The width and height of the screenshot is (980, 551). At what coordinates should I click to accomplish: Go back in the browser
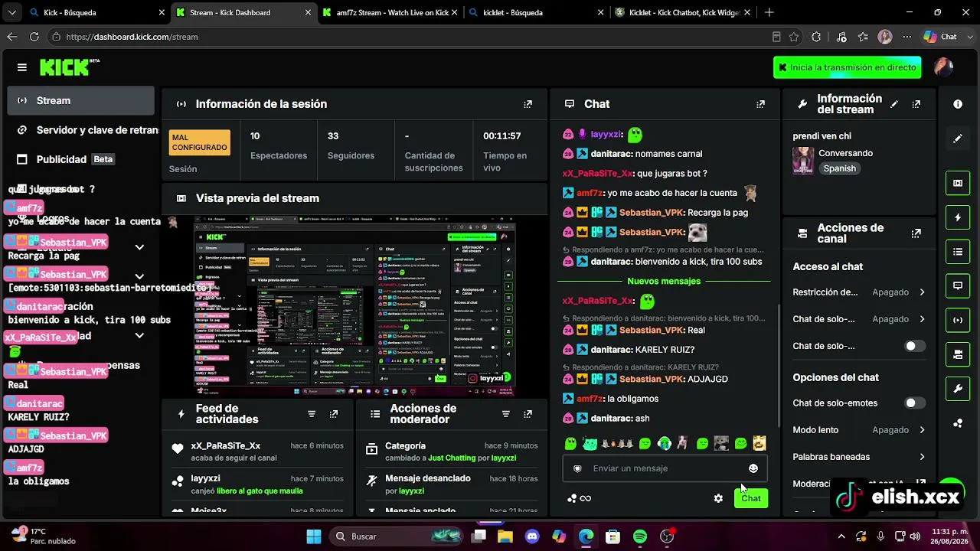click(x=12, y=37)
